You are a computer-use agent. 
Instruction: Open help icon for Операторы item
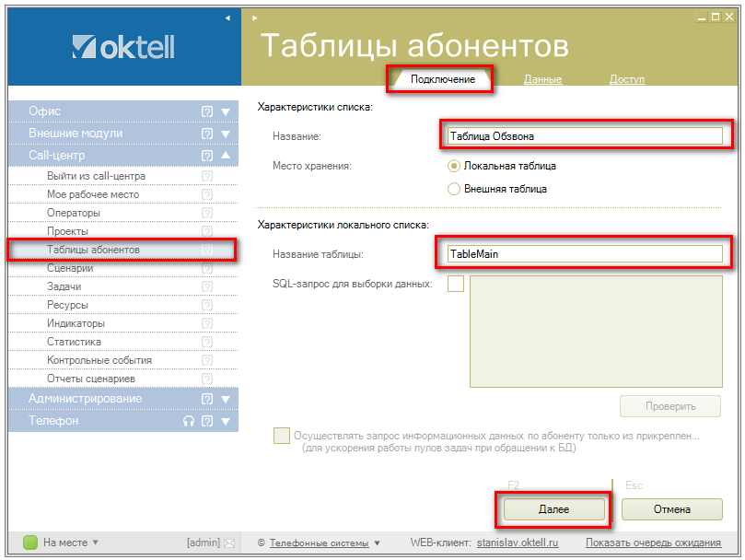click(x=207, y=213)
